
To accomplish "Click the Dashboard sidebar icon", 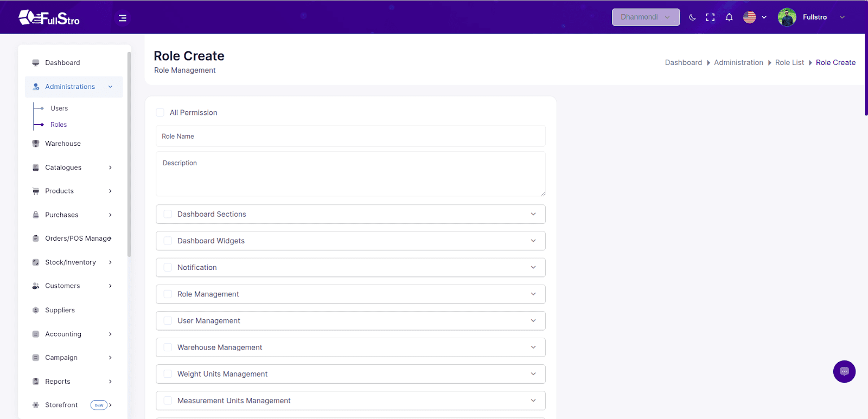I will tap(36, 63).
